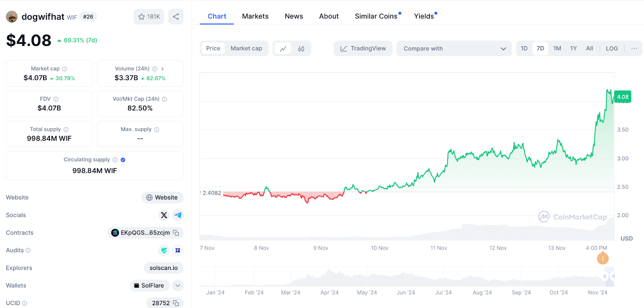Set chart range to 1M
644x308 pixels.
click(557, 48)
